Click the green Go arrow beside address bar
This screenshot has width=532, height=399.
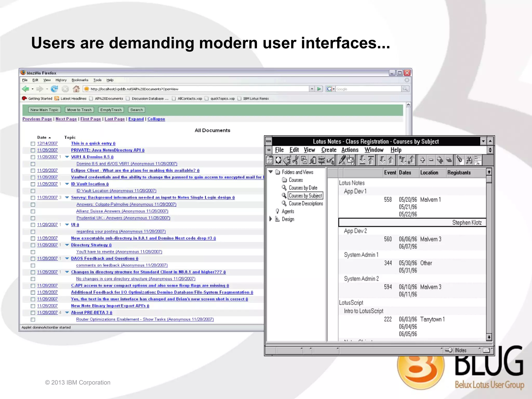coord(319,89)
